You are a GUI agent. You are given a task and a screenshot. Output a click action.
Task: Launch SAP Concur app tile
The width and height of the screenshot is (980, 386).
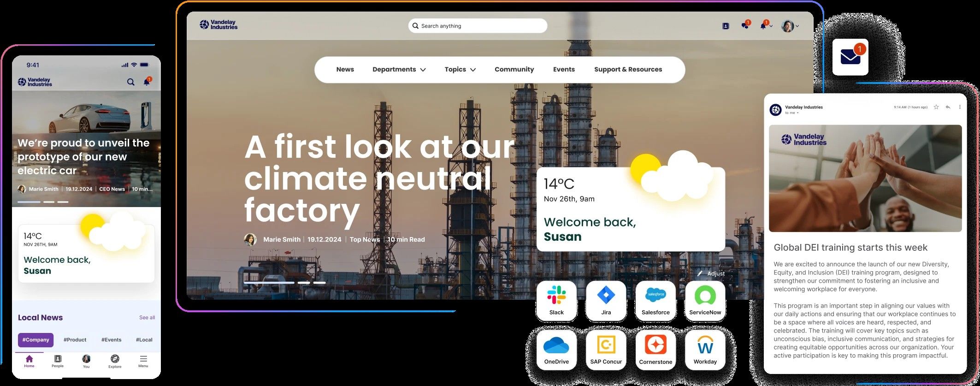tap(606, 350)
